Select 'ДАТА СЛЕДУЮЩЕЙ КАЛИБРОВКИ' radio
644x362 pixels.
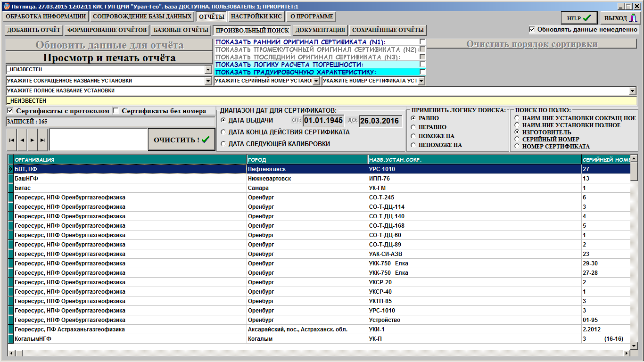pos(223,144)
